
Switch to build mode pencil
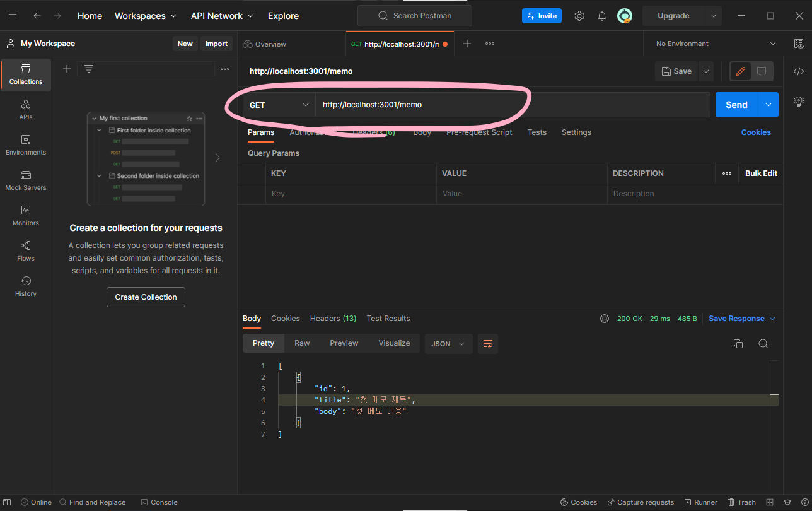(741, 71)
